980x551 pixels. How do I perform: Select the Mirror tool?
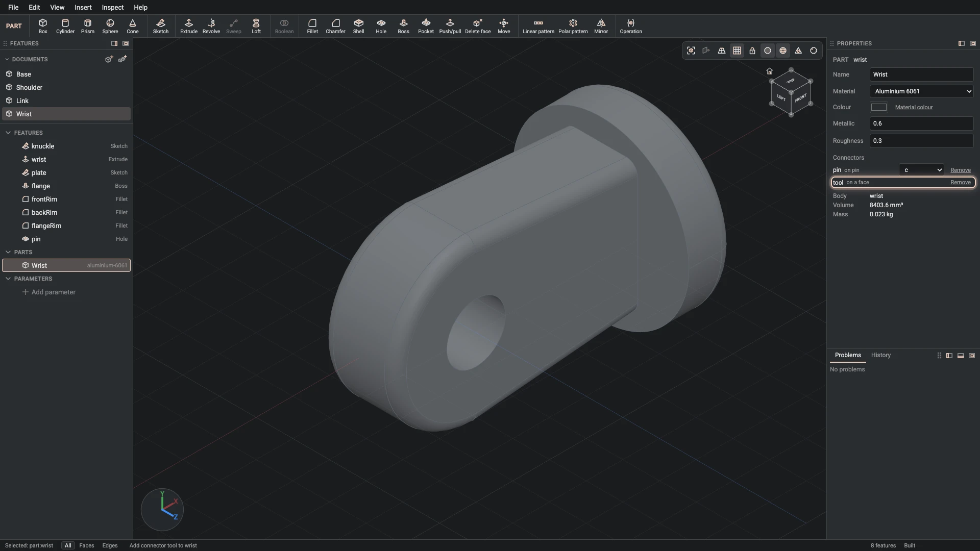(601, 26)
